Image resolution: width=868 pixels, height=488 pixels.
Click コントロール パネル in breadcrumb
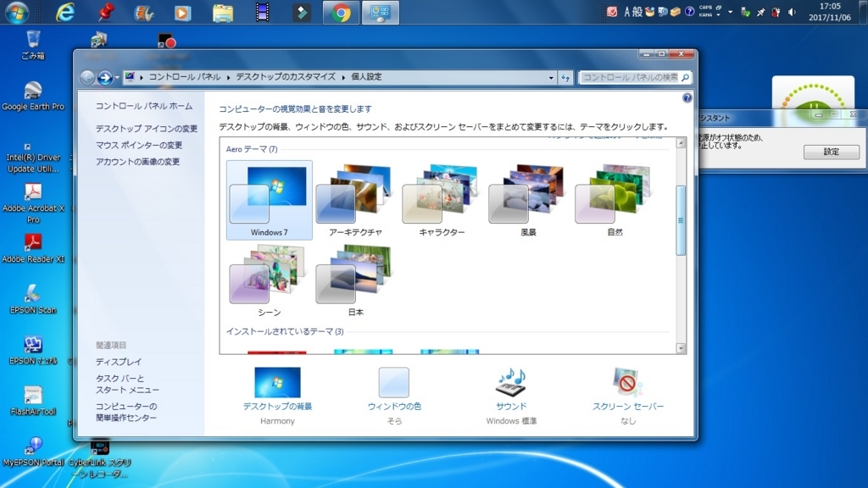pyautogui.click(x=184, y=77)
